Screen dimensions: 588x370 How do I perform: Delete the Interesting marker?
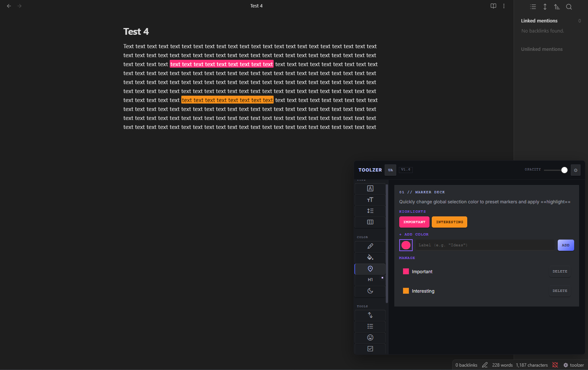(560, 291)
